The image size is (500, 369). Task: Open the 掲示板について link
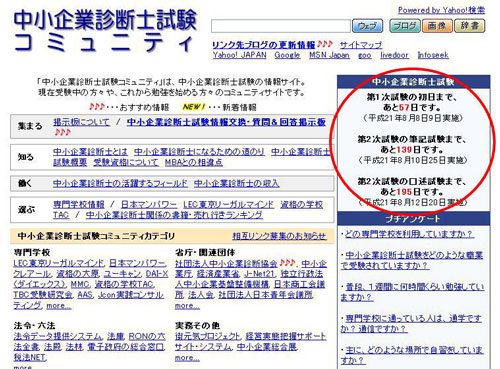81,122
